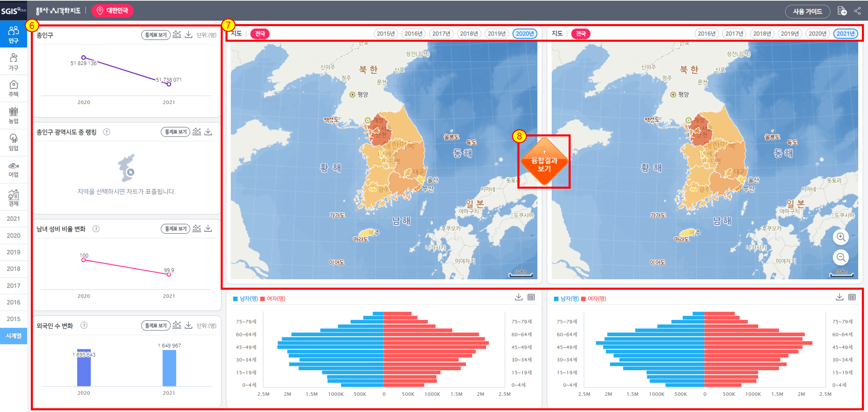Click the share icon in header
Viewport: 868px width, 412px height.
coord(857,11)
